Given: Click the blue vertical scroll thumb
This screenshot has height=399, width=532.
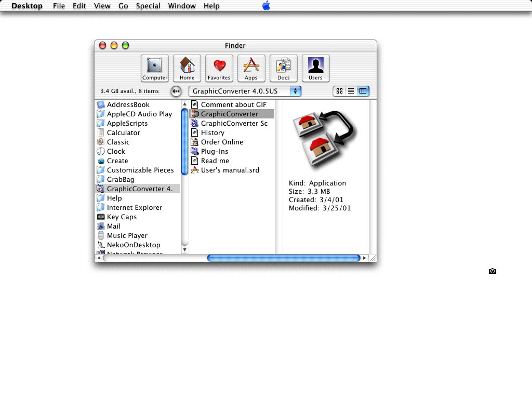Looking at the screenshot, I should tap(184, 142).
